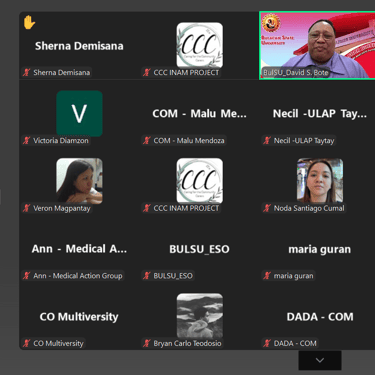Click the 'BulSU_David S. Bote' name label

coord(296,72)
